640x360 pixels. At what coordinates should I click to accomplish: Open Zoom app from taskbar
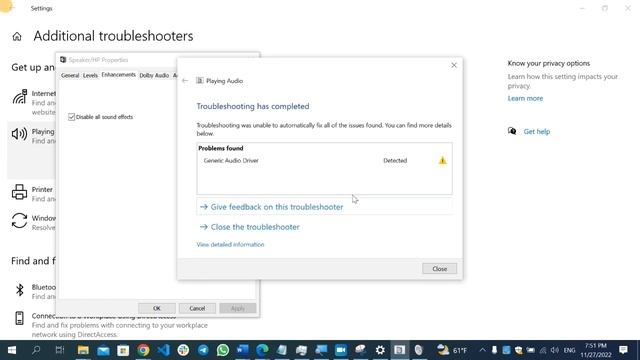(x=340, y=350)
